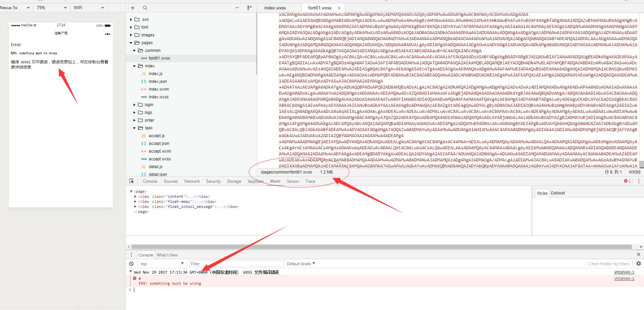Switch to the index.wxss editor tab
The height and width of the screenshot is (310, 644).
click(275, 8)
